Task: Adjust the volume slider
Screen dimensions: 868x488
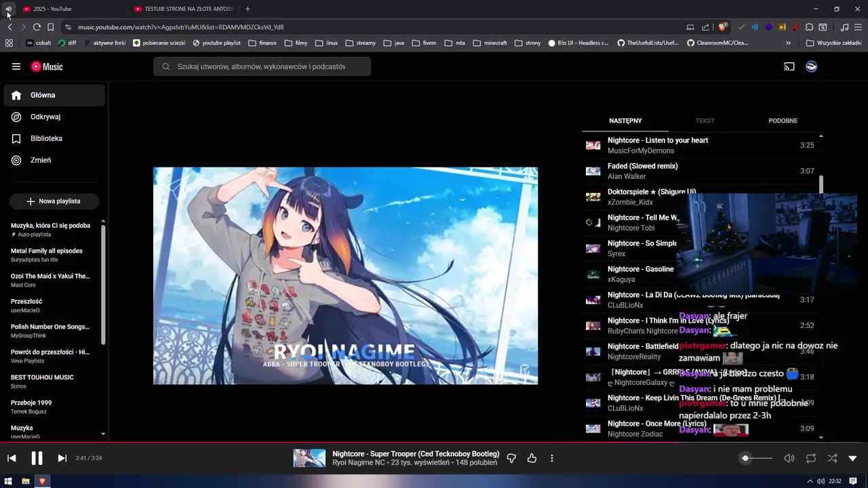Action: pyautogui.click(x=756, y=458)
